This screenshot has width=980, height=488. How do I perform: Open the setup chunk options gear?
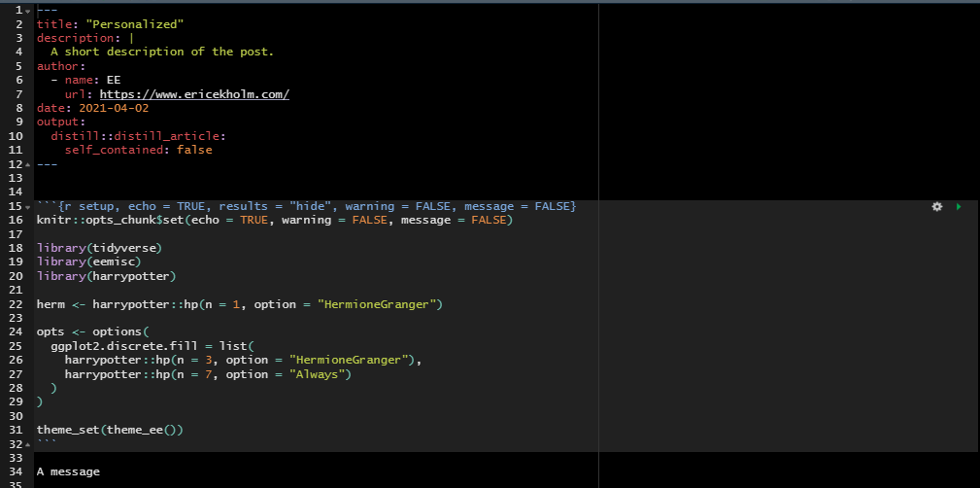pos(936,207)
